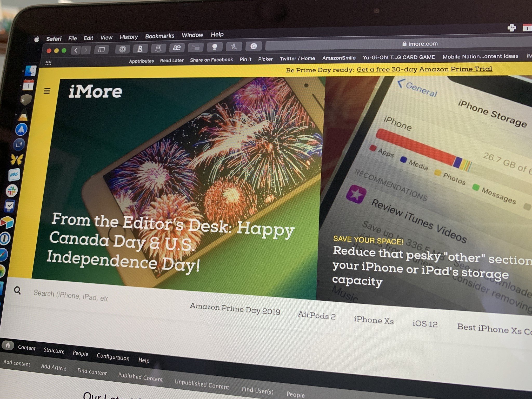532x399 pixels.
Task: Click the Apptributes bookmark
Action: pos(141,60)
